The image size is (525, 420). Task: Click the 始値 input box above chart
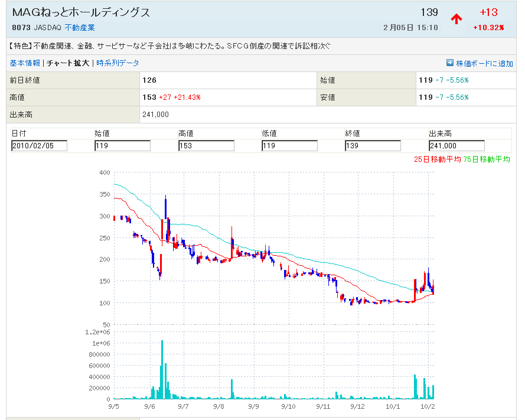coord(122,146)
